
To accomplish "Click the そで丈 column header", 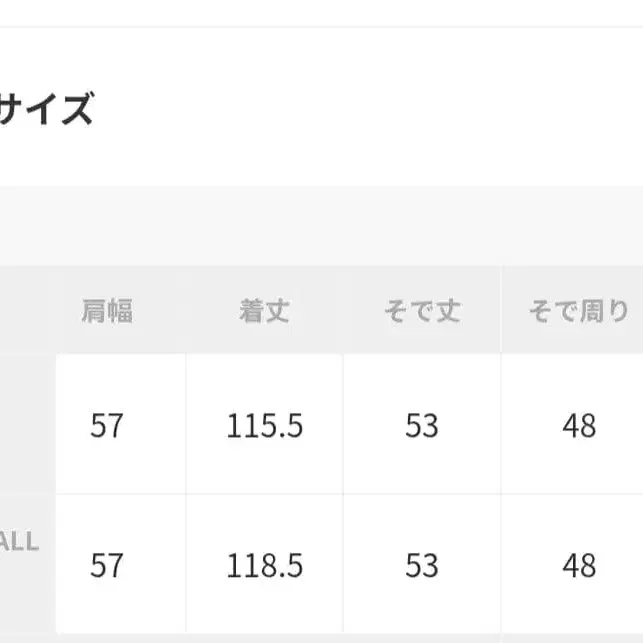I will (x=421, y=311).
